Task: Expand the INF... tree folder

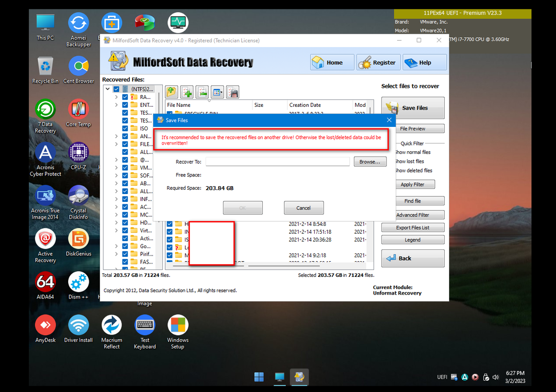Action: point(116,199)
